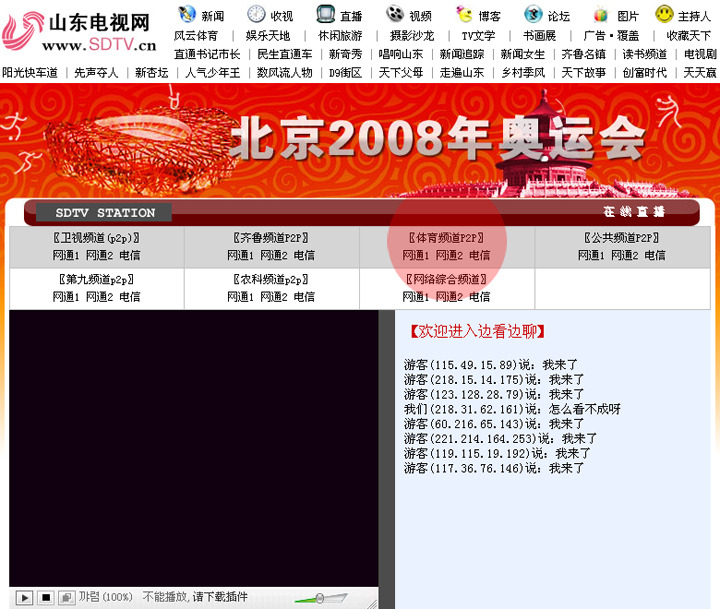
Task: Choose 网通2 under 齐鲁频道P2P
Action: point(274,255)
